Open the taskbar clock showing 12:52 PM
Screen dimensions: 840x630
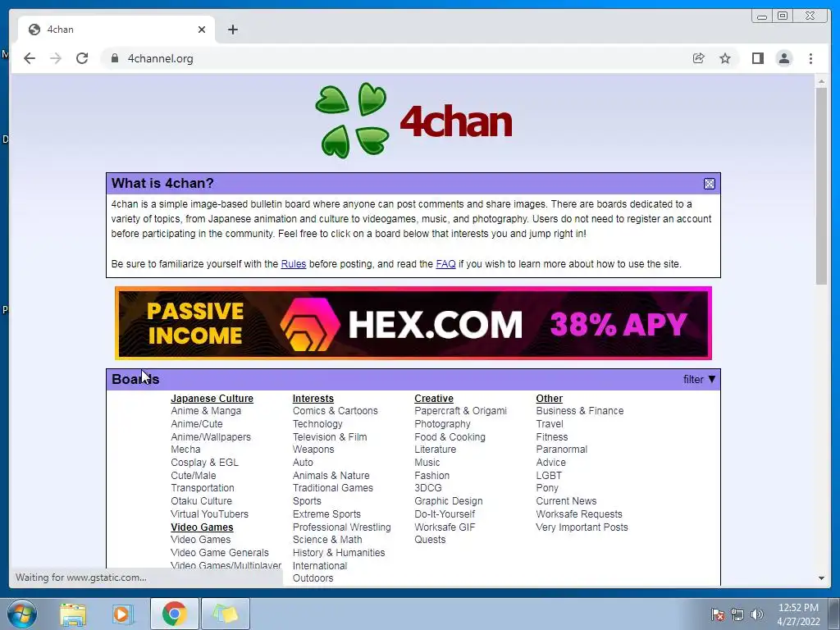tap(798, 614)
